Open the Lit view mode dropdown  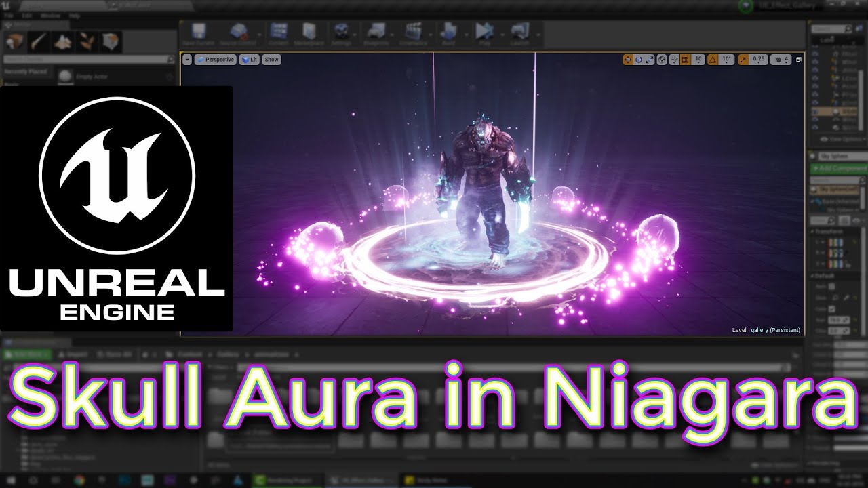coord(250,60)
